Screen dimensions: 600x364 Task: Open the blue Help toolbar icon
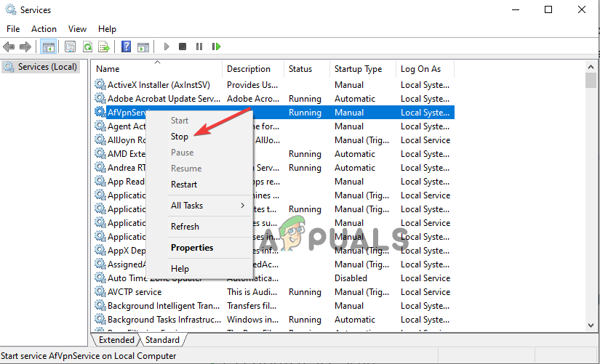click(126, 46)
